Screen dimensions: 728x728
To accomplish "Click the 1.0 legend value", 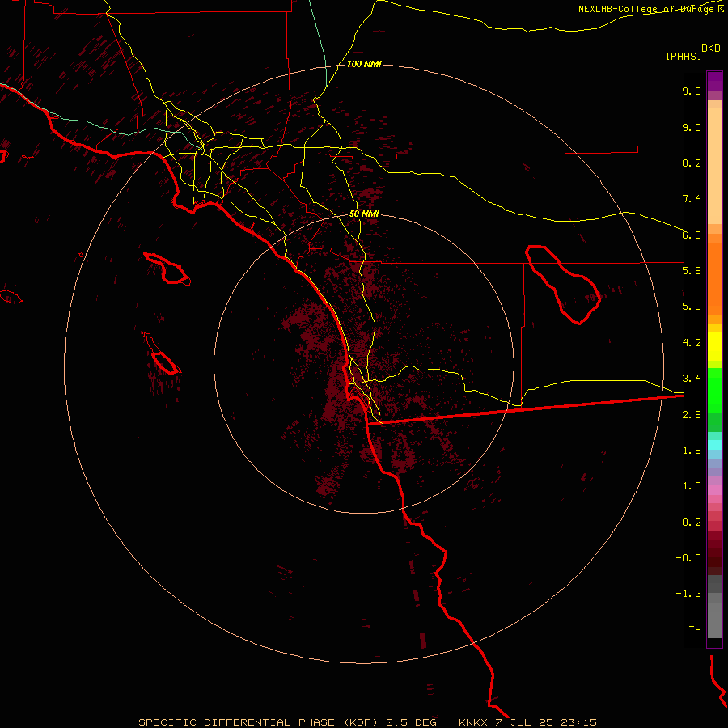I will coord(692,486).
